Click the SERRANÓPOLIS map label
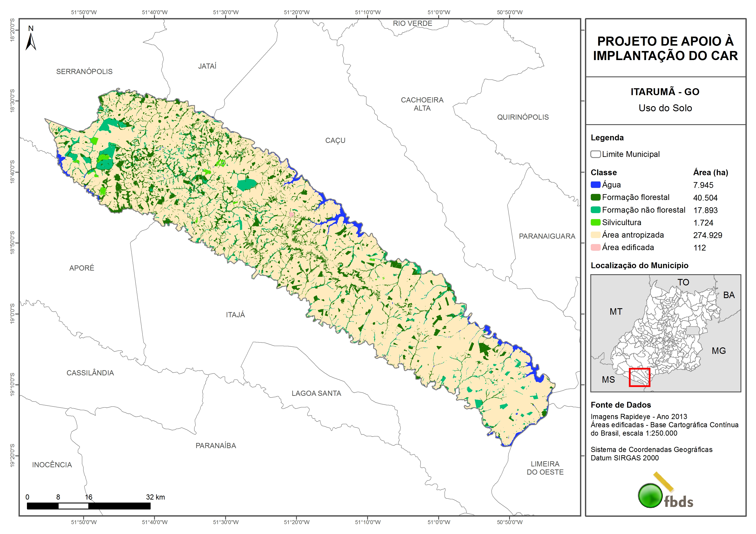756x534 pixels. pyautogui.click(x=84, y=72)
